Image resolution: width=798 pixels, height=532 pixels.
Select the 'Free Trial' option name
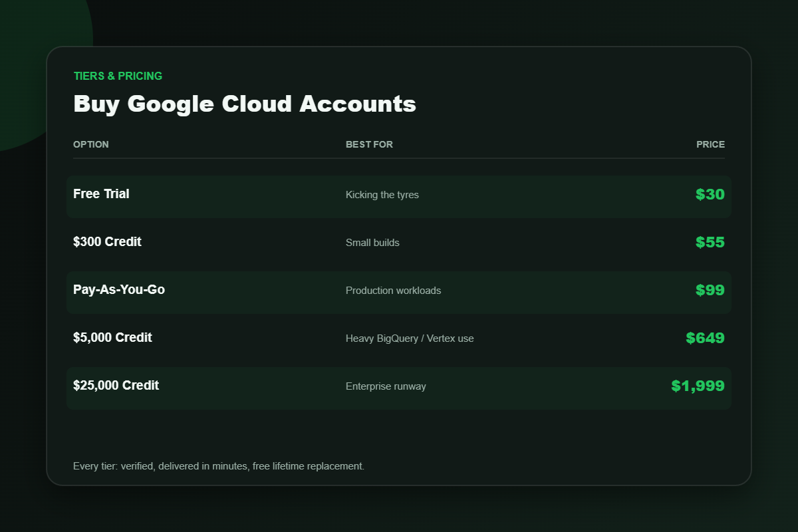(x=101, y=194)
